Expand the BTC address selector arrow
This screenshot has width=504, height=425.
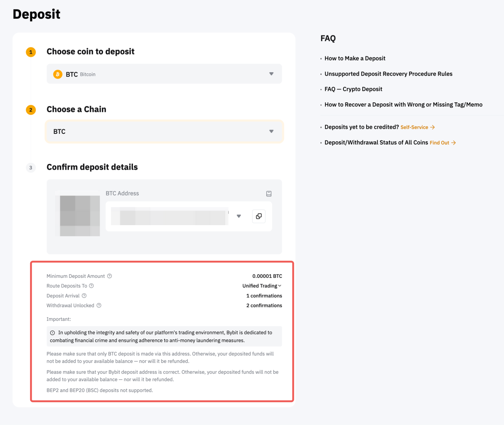[x=239, y=216]
